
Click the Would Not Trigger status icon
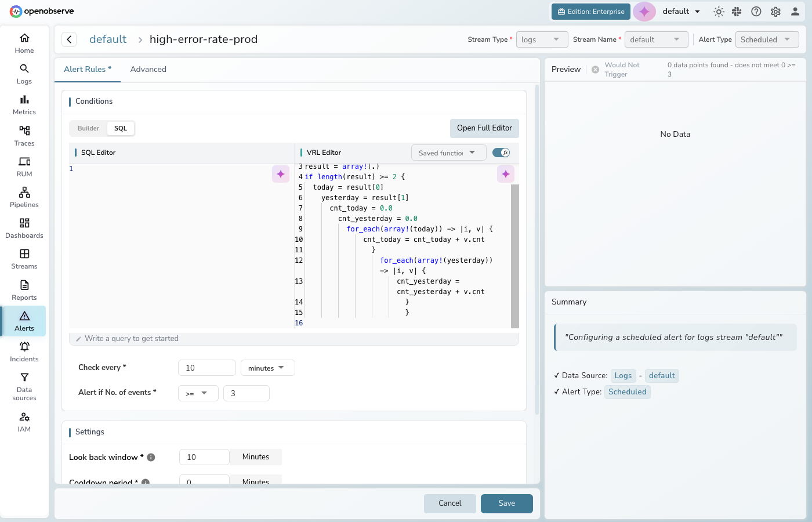tap(595, 70)
